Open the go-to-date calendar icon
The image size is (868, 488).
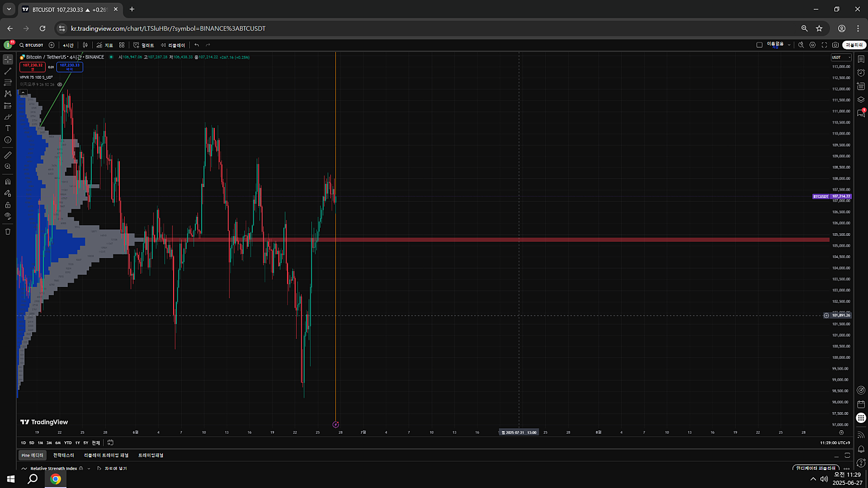[110, 443]
